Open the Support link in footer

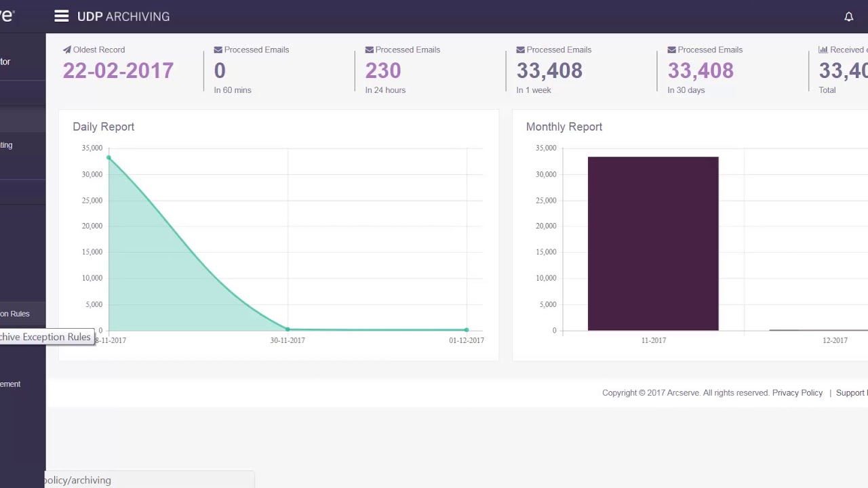tap(852, 393)
